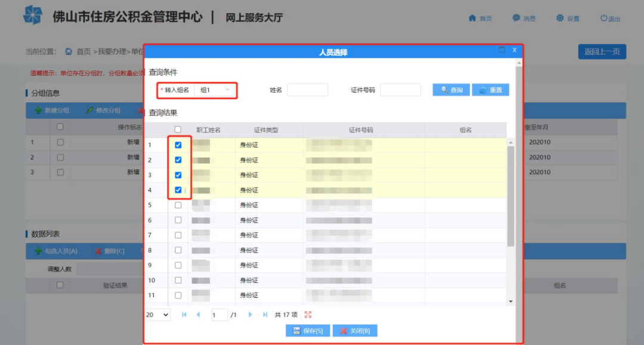The width and height of the screenshot is (644, 345).
Task: Jump to last page of results
Action: [x=265, y=315]
